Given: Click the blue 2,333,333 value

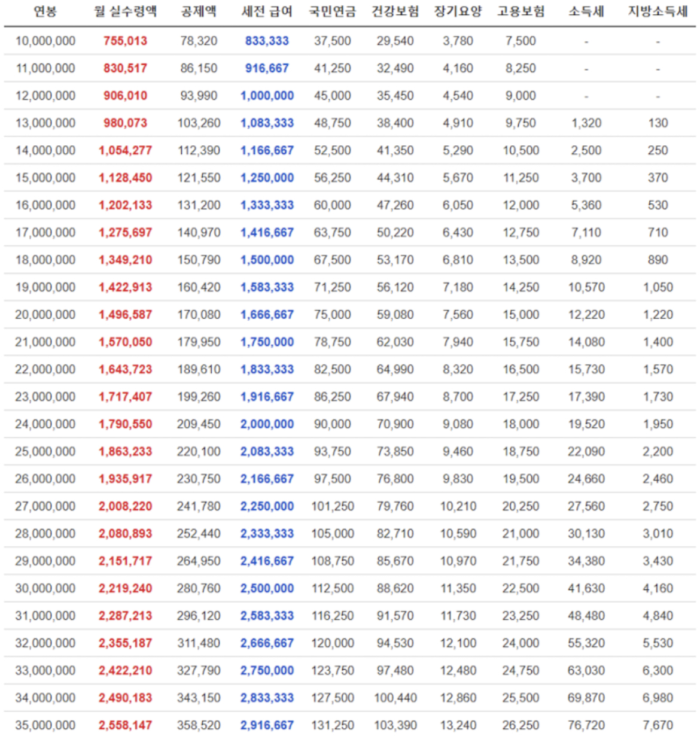Looking at the screenshot, I should [x=267, y=534].
